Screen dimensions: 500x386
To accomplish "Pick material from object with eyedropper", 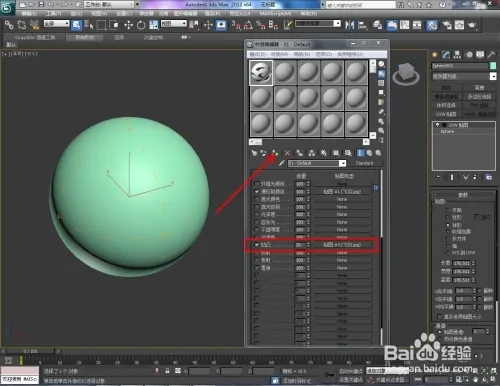I will click(x=282, y=163).
